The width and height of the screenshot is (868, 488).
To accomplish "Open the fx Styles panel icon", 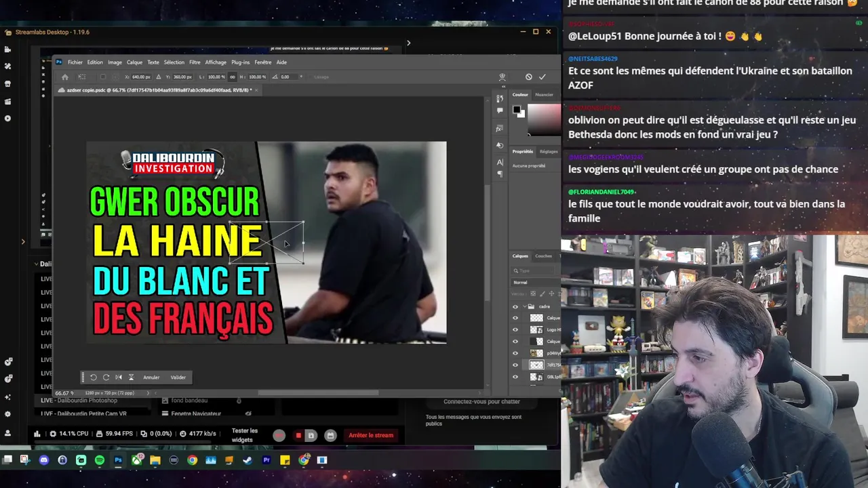I will [x=500, y=128].
